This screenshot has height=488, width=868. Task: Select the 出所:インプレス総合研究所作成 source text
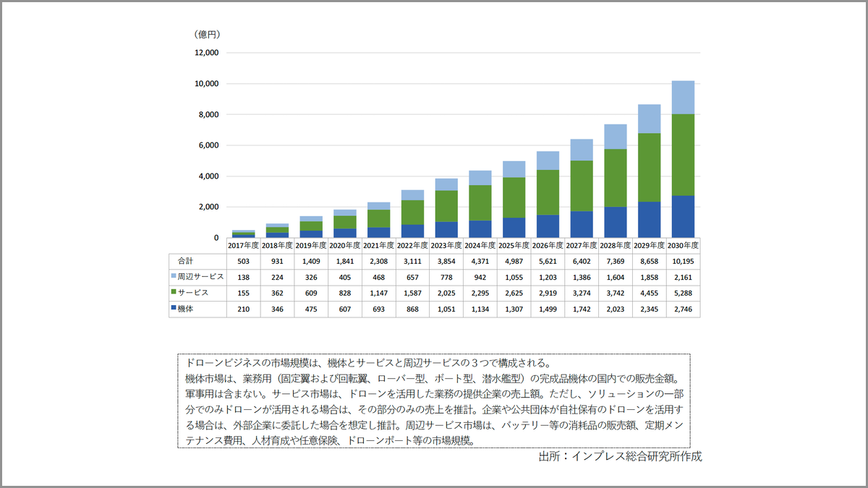[620, 456]
